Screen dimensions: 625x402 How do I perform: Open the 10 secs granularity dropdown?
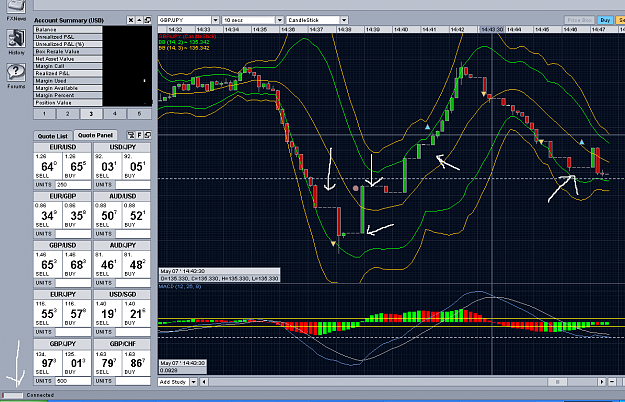[x=280, y=20]
